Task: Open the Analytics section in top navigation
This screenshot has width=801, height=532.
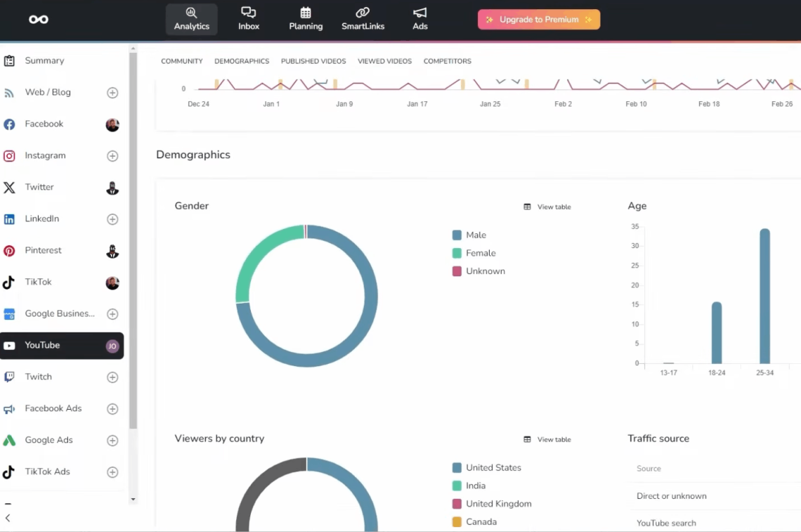Action: click(192, 20)
